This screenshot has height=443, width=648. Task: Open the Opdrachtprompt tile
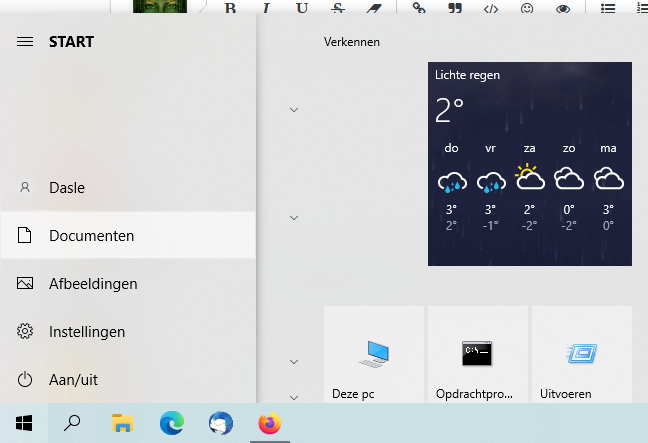(478, 355)
